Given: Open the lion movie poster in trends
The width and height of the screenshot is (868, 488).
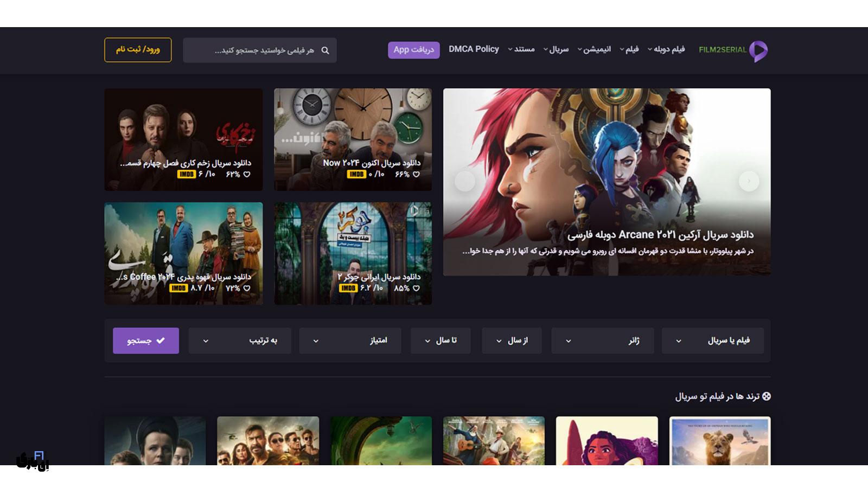Looking at the screenshot, I should point(720,441).
